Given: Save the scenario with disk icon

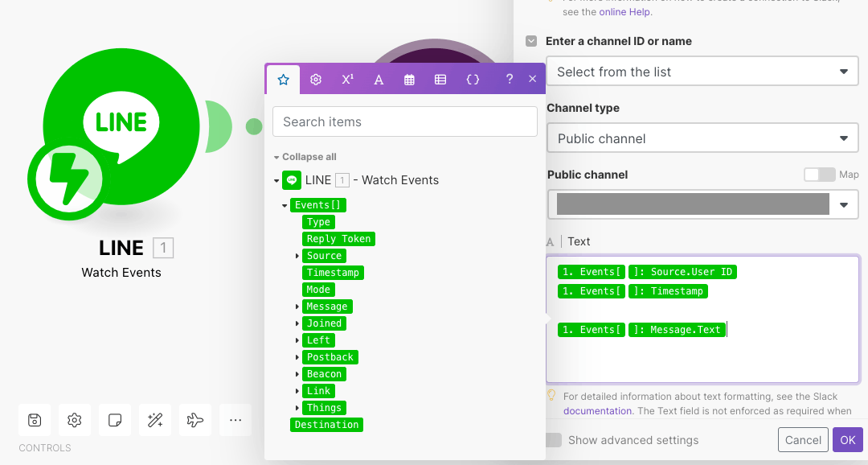Looking at the screenshot, I should (x=35, y=420).
